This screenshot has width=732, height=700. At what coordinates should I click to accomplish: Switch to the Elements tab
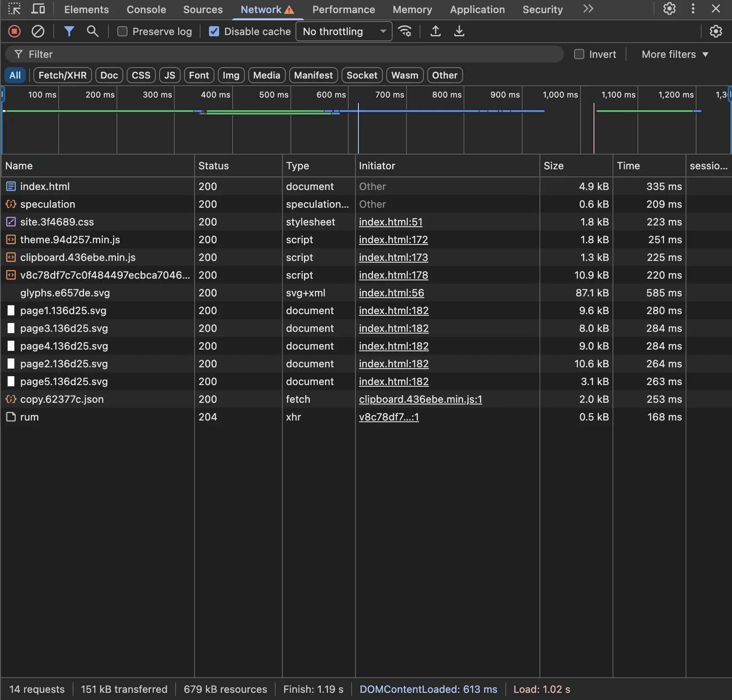point(87,9)
